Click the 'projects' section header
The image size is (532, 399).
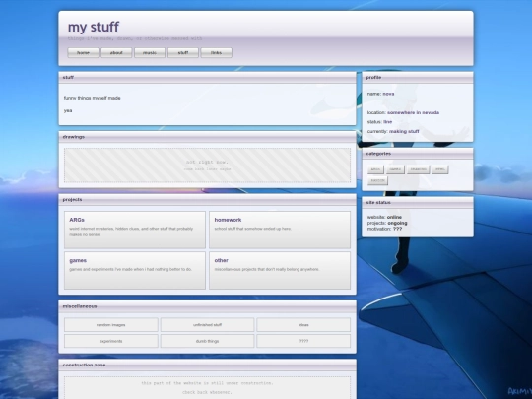coord(207,199)
